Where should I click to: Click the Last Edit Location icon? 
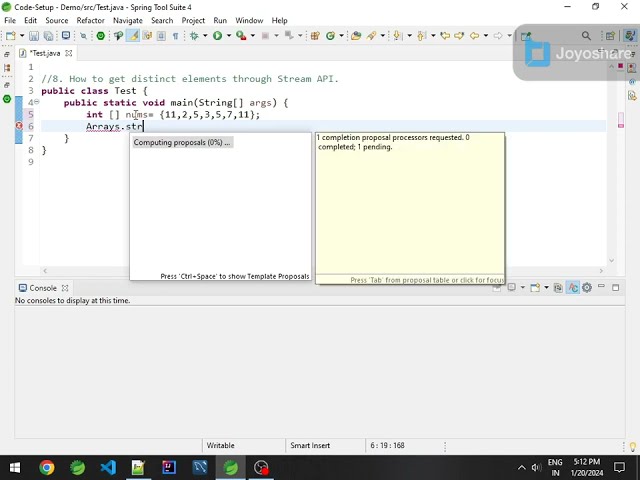pos(445,36)
